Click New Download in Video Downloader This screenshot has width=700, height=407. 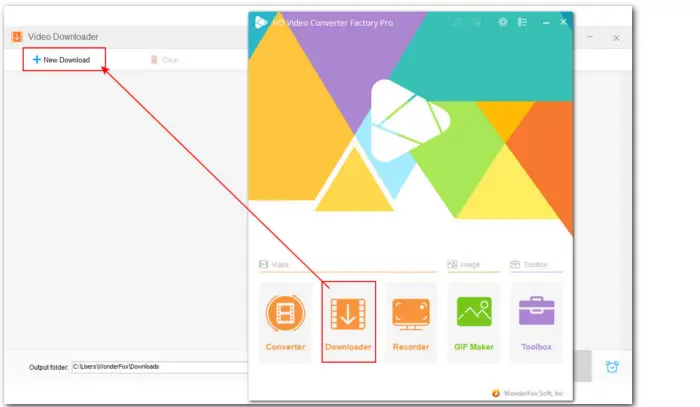tap(62, 60)
